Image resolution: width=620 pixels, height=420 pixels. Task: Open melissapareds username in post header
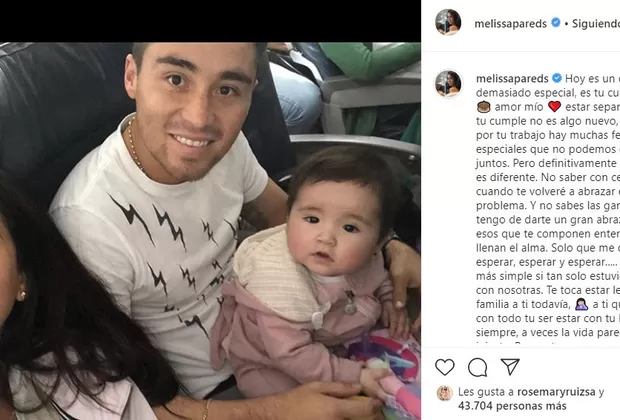tap(510, 24)
